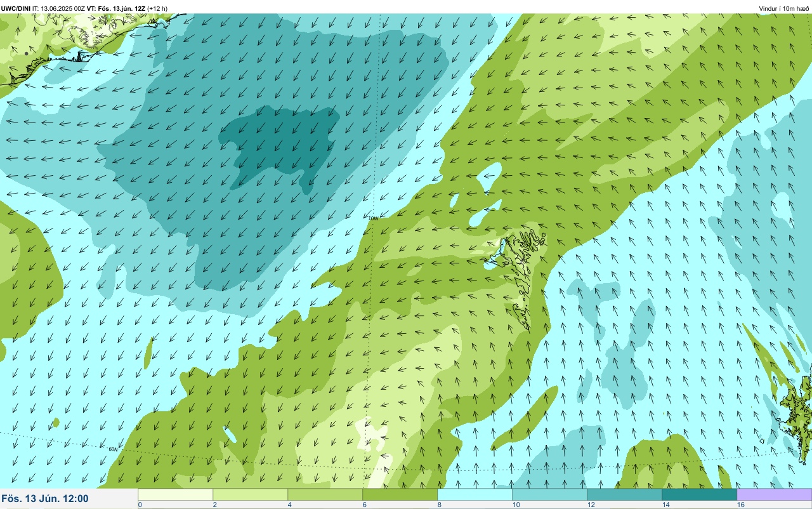
Task: Click the 'Fös. 13 Jún. 12:00' date label
Action: click(45, 499)
